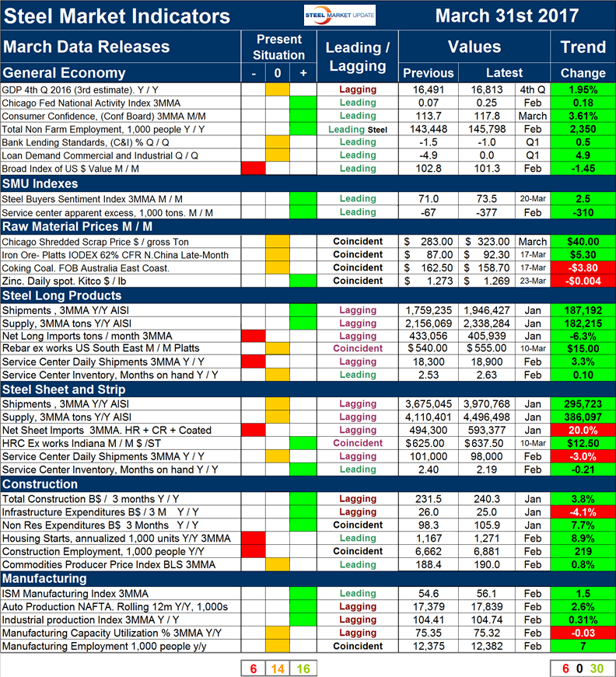Click the green indicator for Consumer Confidence
Viewport: 616px width, 677px height.
coord(302,116)
